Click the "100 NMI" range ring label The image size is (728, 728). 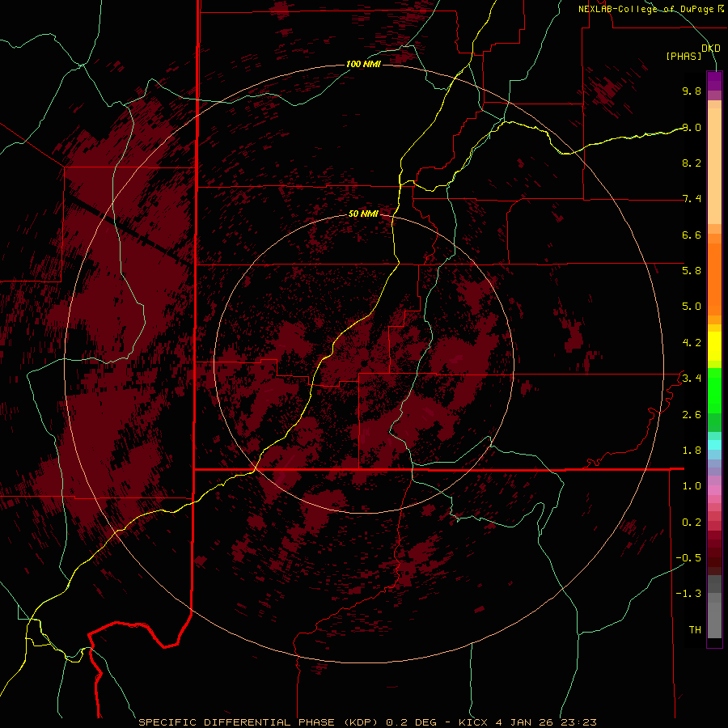363,64
